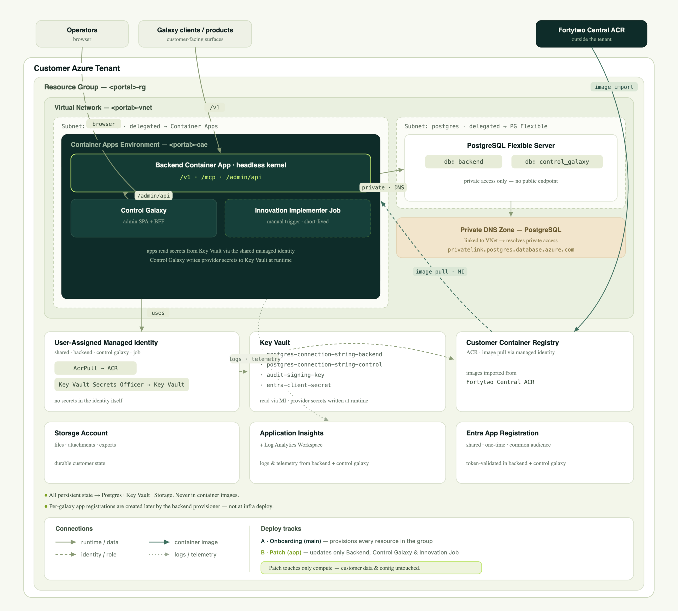
Task: Click 'no secrets in the identity itself' note
Action: pyautogui.click(x=88, y=400)
